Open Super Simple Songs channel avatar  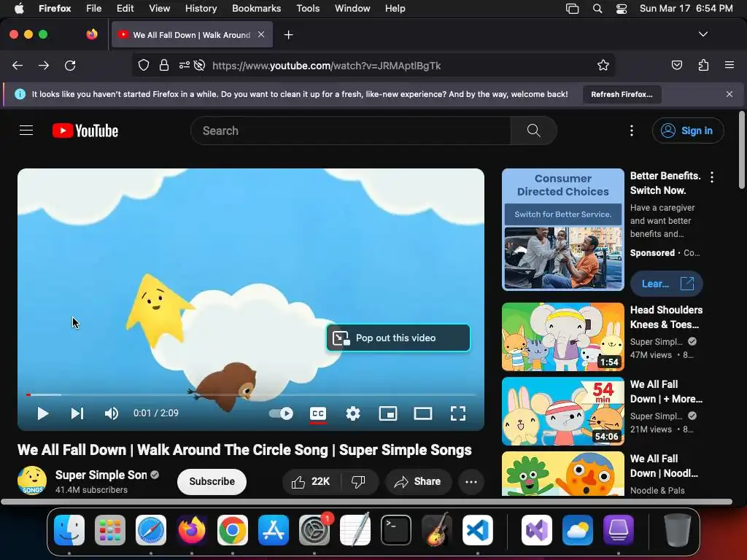point(32,481)
